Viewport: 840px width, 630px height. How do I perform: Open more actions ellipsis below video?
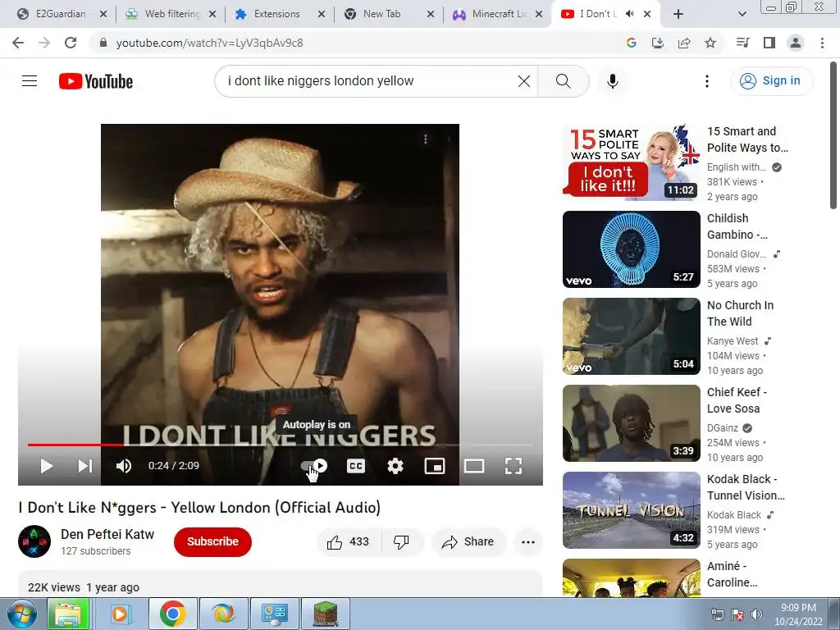(x=528, y=542)
